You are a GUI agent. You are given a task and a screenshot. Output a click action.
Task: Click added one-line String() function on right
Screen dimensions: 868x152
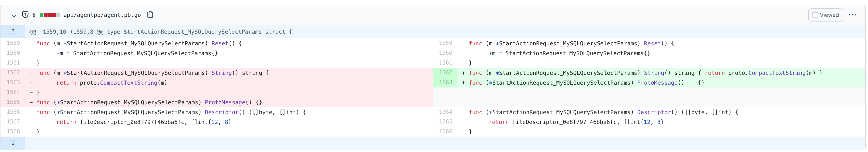pyautogui.click(x=646, y=73)
